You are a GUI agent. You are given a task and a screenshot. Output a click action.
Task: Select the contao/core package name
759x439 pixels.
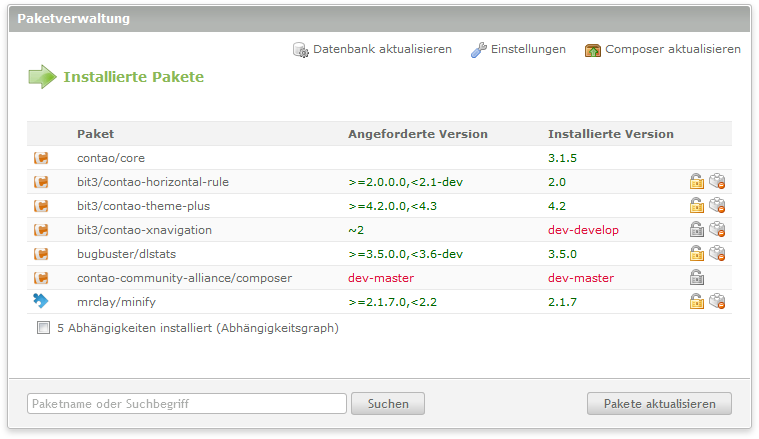coord(111,158)
